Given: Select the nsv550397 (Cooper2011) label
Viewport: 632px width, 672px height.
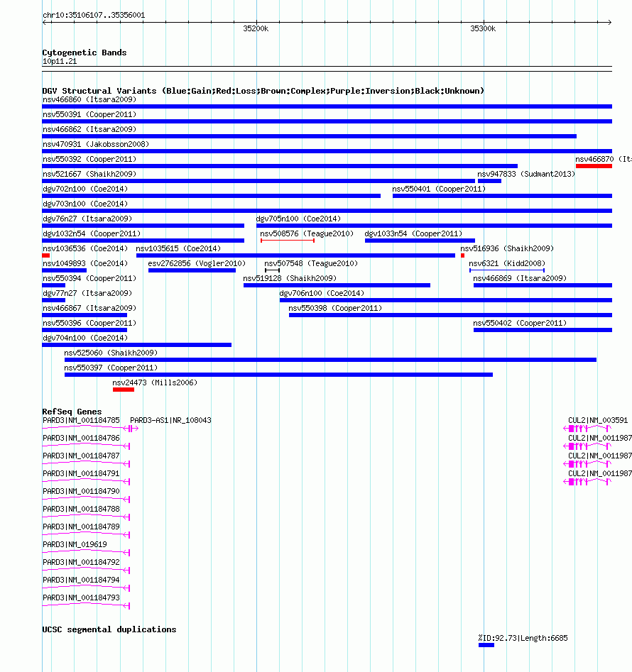Looking at the screenshot, I should point(111,368).
